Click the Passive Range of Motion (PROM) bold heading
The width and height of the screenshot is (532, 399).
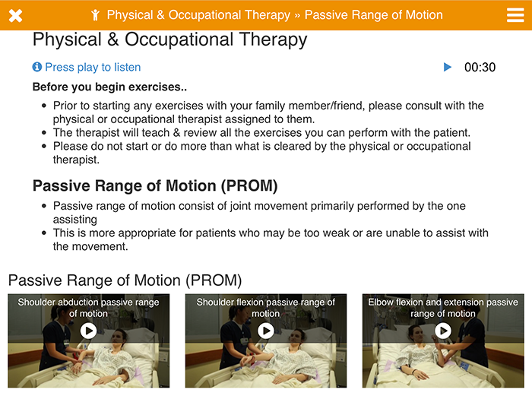coord(155,186)
